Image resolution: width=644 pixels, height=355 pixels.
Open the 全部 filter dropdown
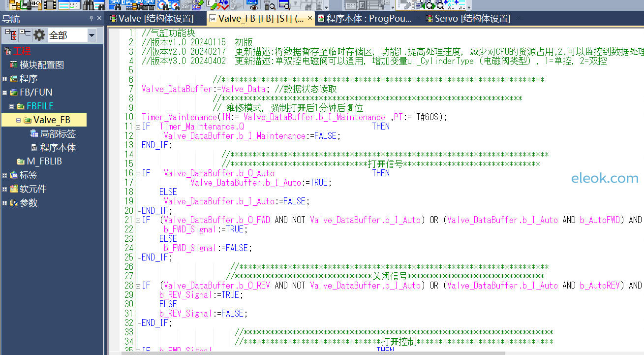coord(92,35)
